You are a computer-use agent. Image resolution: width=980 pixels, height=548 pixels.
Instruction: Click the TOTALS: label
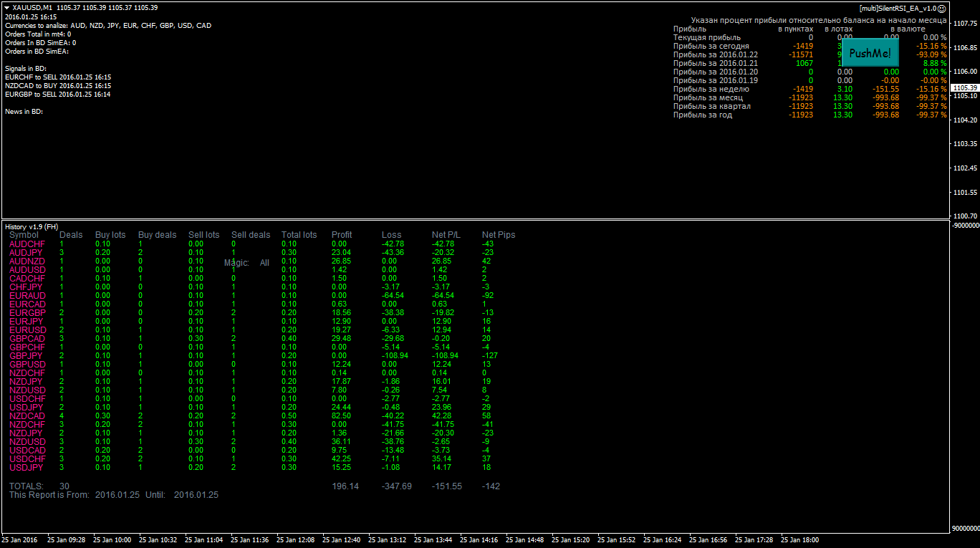pyautogui.click(x=27, y=486)
